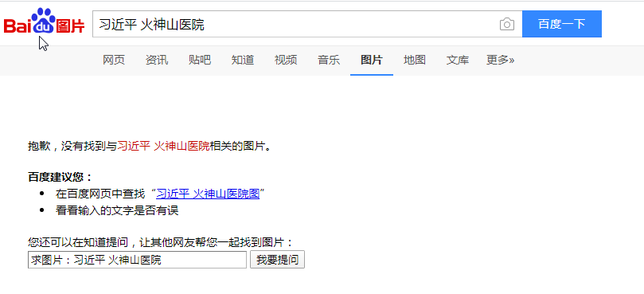Click the red highlighted query text in the apology message
Image resolution: width=644 pixels, height=294 pixels.
pyautogui.click(x=163, y=146)
